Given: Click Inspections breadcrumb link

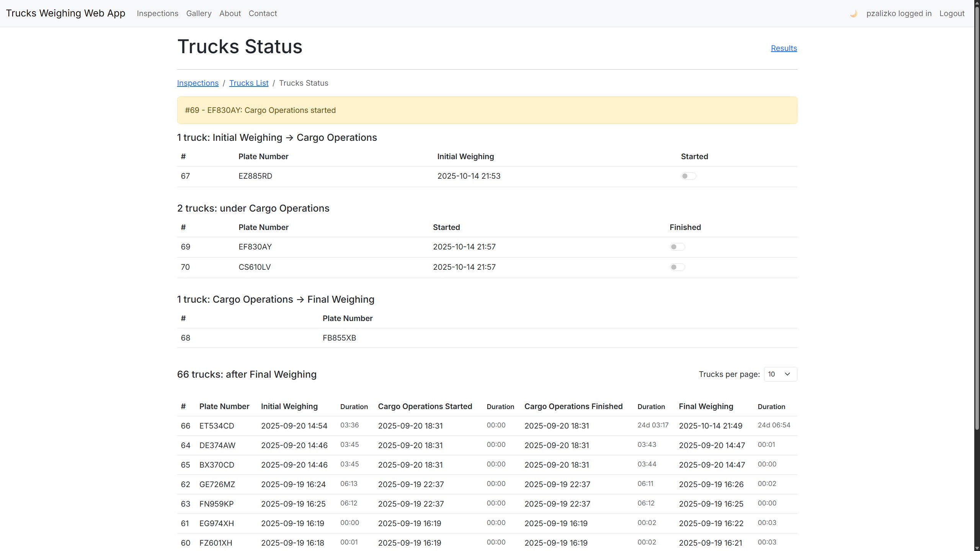Looking at the screenshot, I should click(x=198, y=83).
